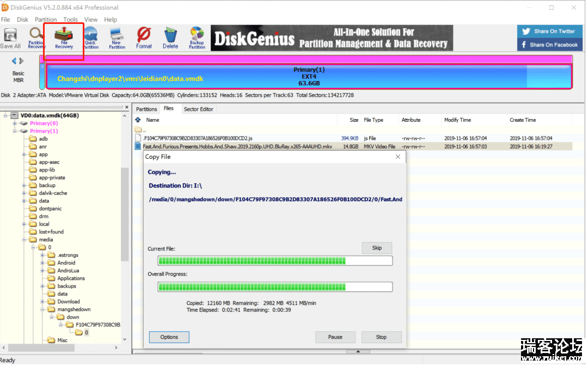
Task: Select the dontpanic folder
Action: pyautogui.click(x=50, y=209)
